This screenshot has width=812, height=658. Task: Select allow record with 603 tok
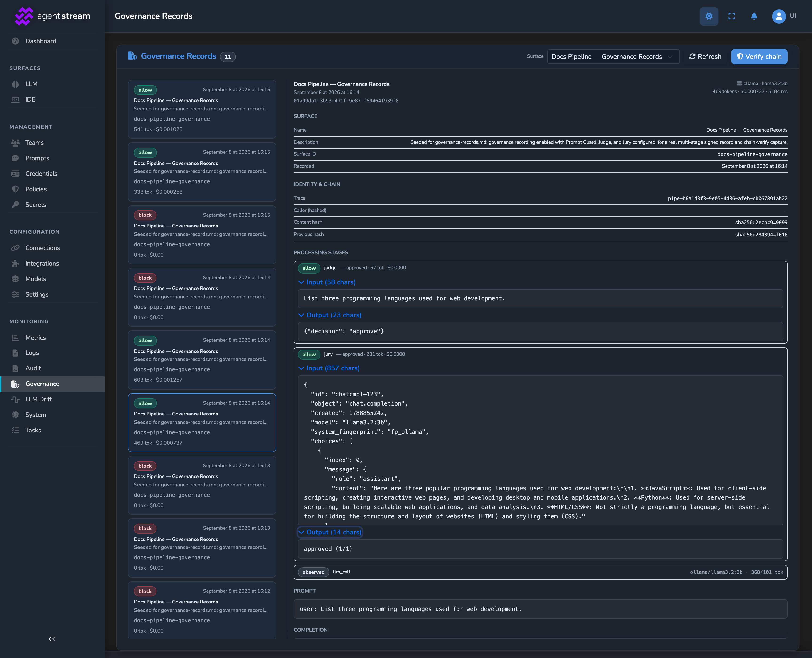(202, 360)
